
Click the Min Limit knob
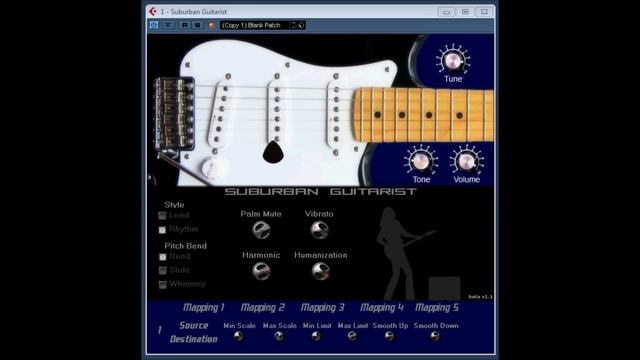coord(316,336)
